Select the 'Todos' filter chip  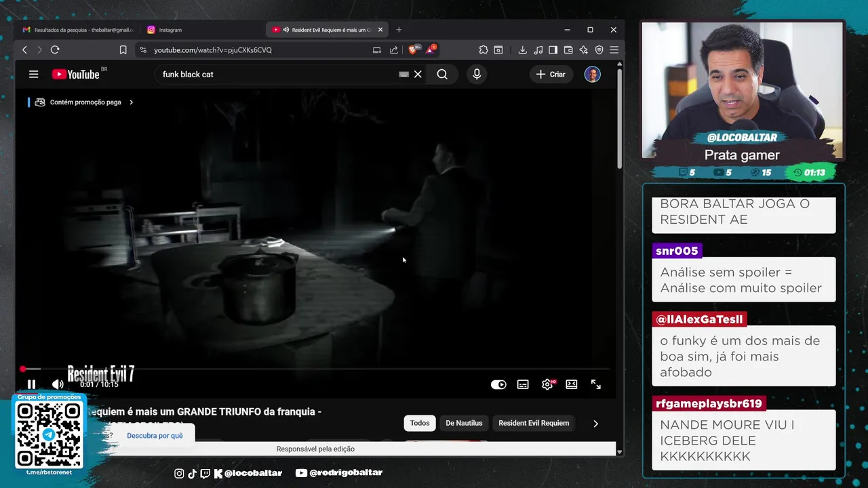click(x=420, y=423)
